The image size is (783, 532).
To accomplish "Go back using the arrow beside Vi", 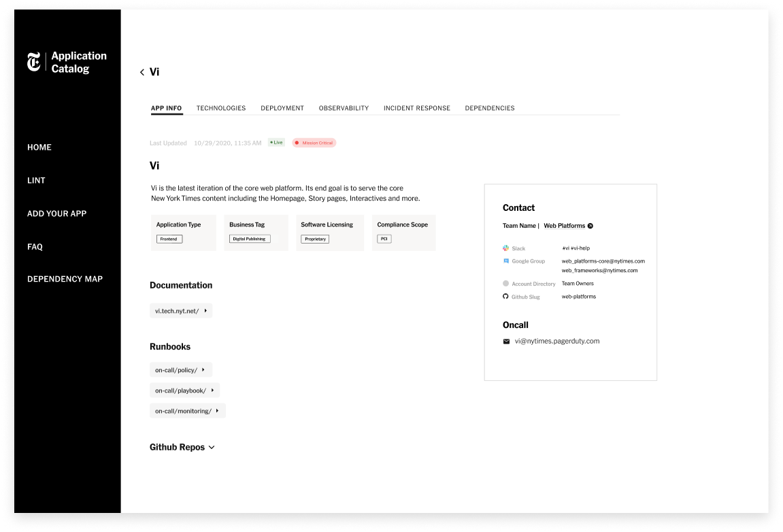I will pos(142,72).
